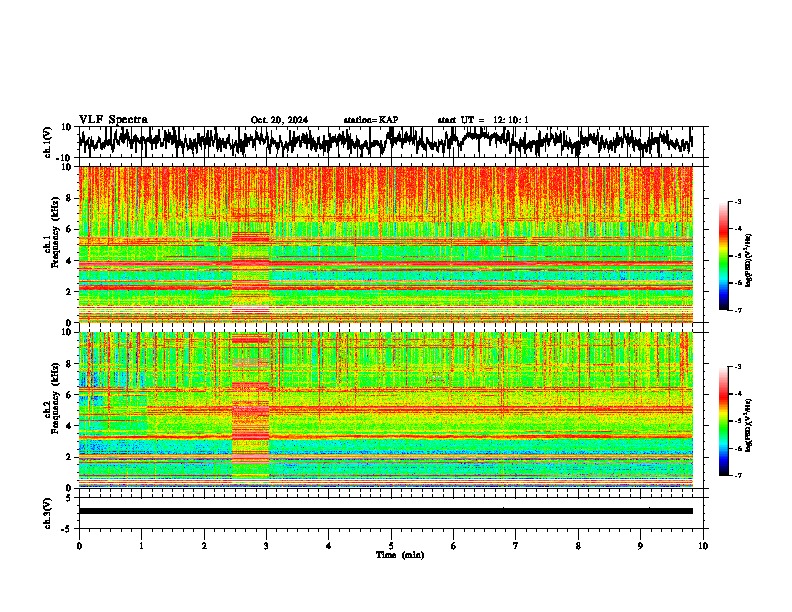Screen dimensions: 792x612
Task: Click the "-3" label on ch.2 color bar
Action: [737, 367]
